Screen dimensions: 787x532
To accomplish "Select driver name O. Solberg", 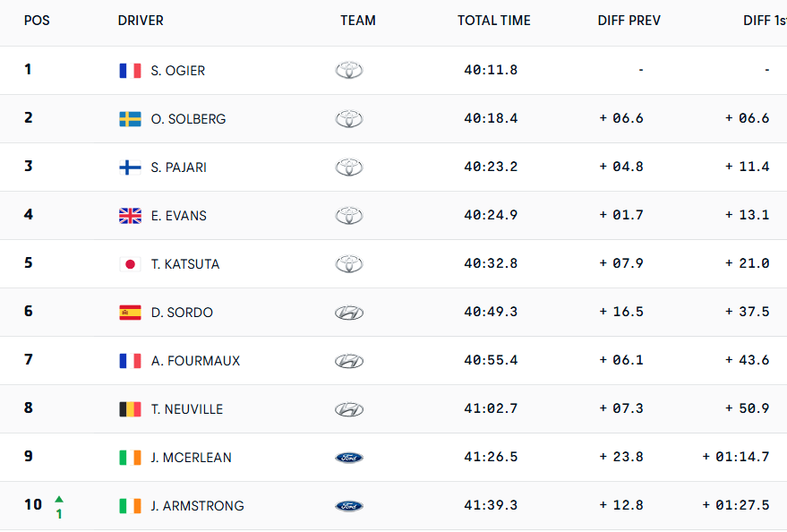I will click(x=188, y=119).
